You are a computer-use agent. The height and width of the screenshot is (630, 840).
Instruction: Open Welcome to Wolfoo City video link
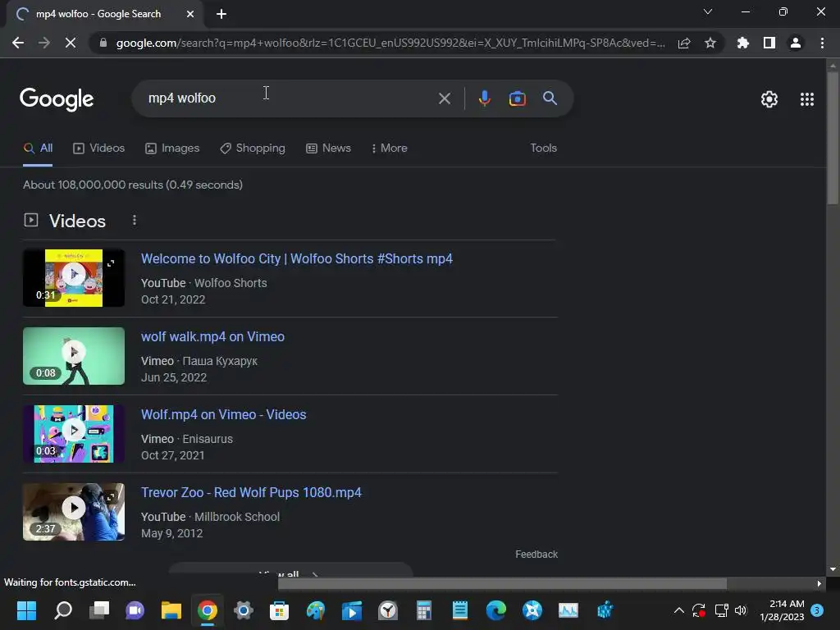(297, 258)
